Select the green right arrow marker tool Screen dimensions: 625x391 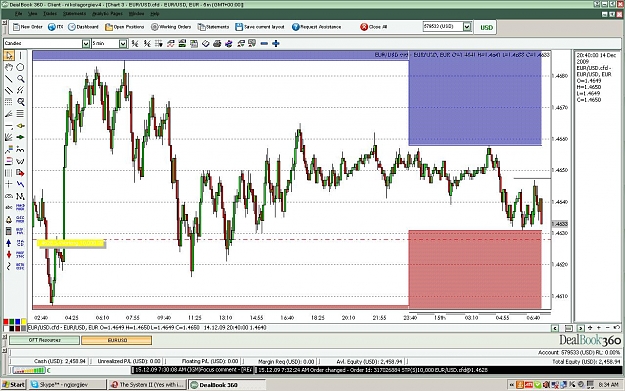point(20,137)
